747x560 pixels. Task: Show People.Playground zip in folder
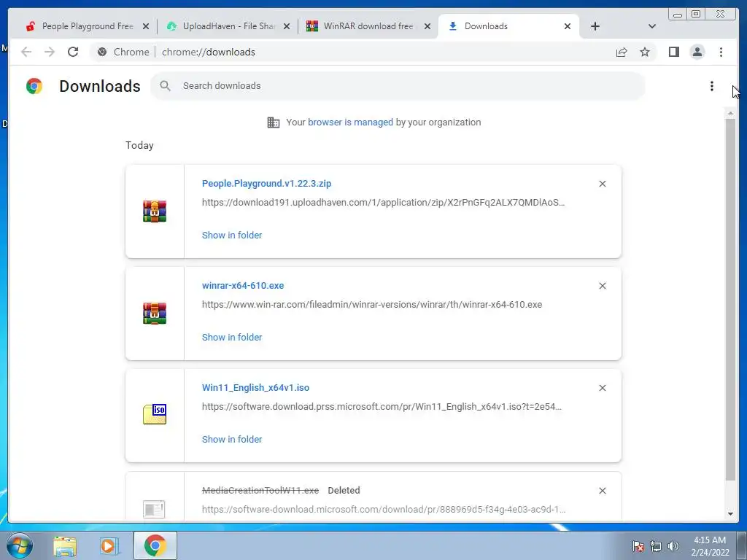[232, 236]
